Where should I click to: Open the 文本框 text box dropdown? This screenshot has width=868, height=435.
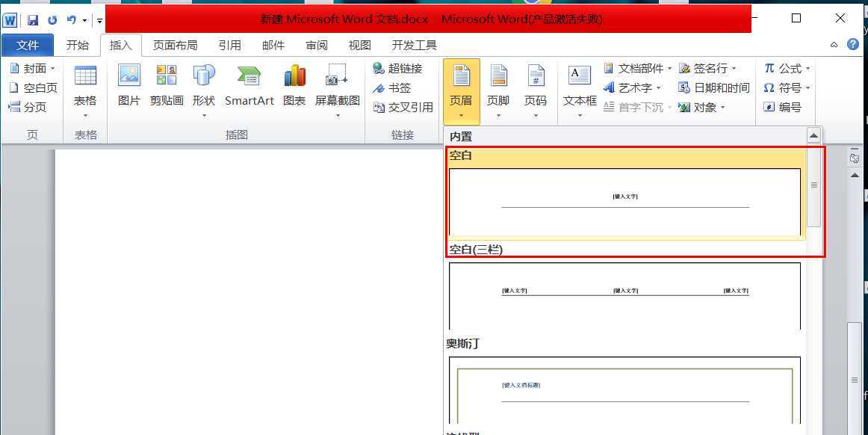tap(580, 92)
